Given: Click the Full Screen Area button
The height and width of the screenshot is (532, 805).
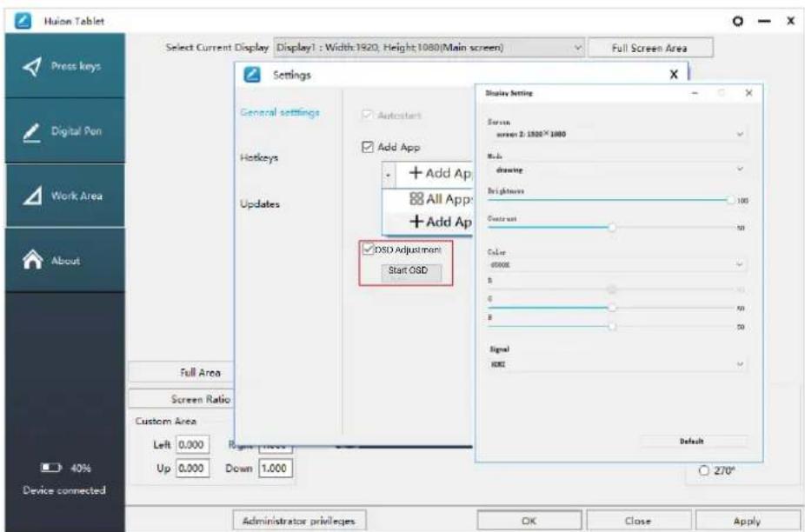Looking at the screenshot, I should (x=650, y=48).
